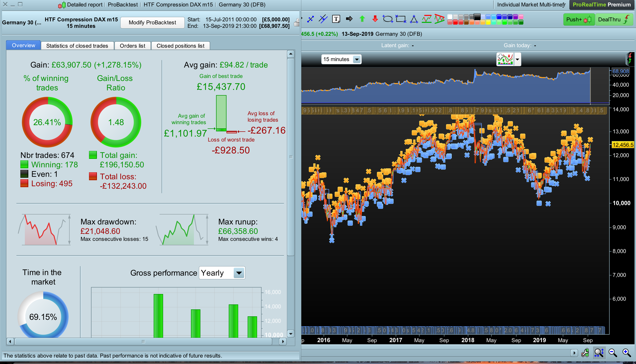Select the green up arrow drawing tool

point(362,19)
